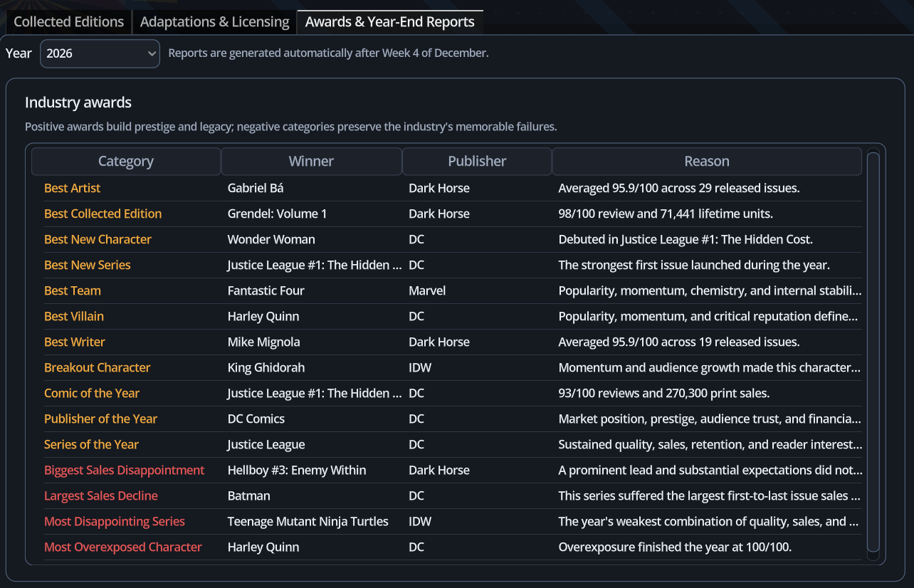Click winner Wonder Woman

click(271, 240)
